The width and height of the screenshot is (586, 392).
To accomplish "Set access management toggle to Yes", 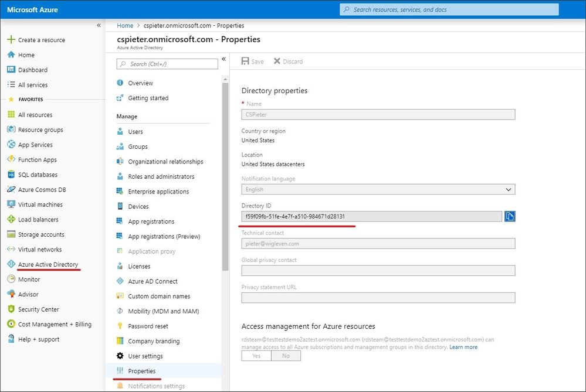I will point(256,356).
